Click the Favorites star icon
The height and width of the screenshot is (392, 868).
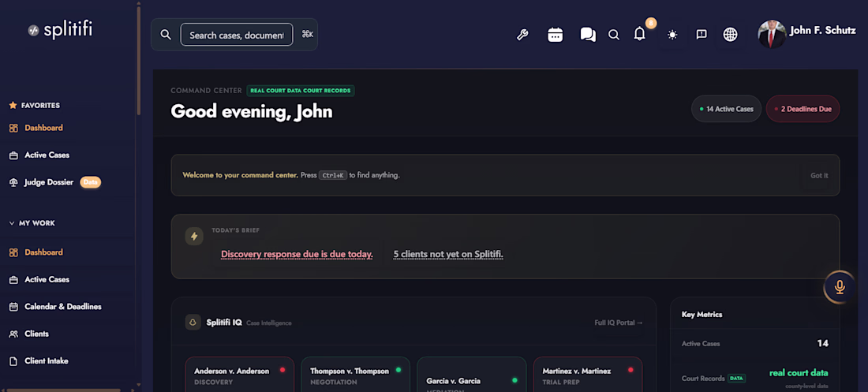[13, 105]
